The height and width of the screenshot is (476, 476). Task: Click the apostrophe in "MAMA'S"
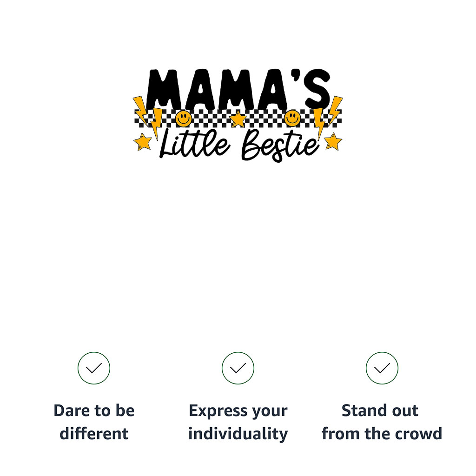[297, 75]
